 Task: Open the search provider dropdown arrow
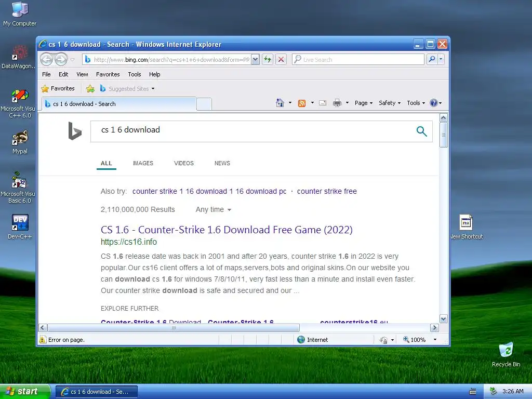pyautogui.click(x=441, y=59)
